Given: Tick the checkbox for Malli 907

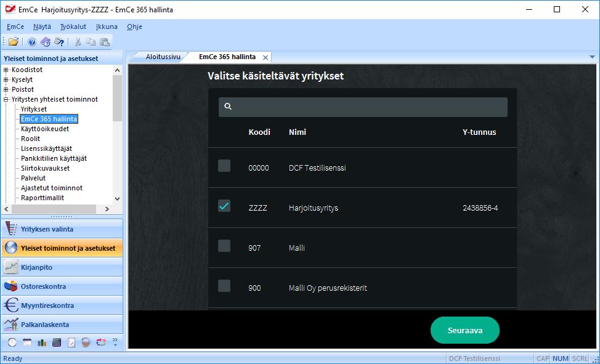Looking at the screenshot, I should click(x=224, y=246).
